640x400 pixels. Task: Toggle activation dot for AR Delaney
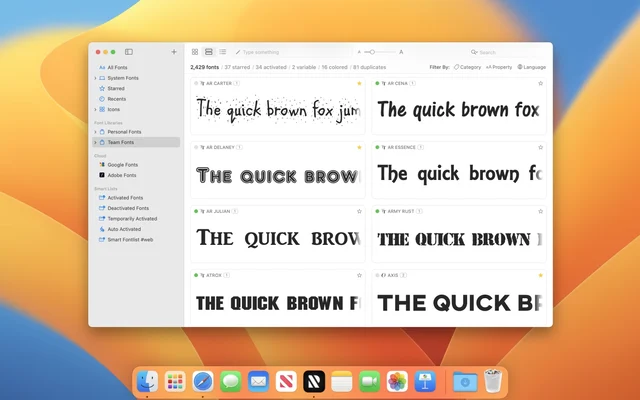pos(196,147)
